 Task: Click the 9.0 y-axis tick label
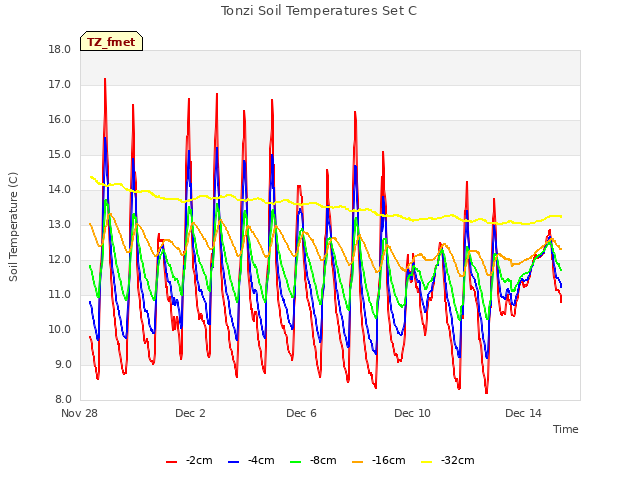pyautogui.click(x=63, y=364)
